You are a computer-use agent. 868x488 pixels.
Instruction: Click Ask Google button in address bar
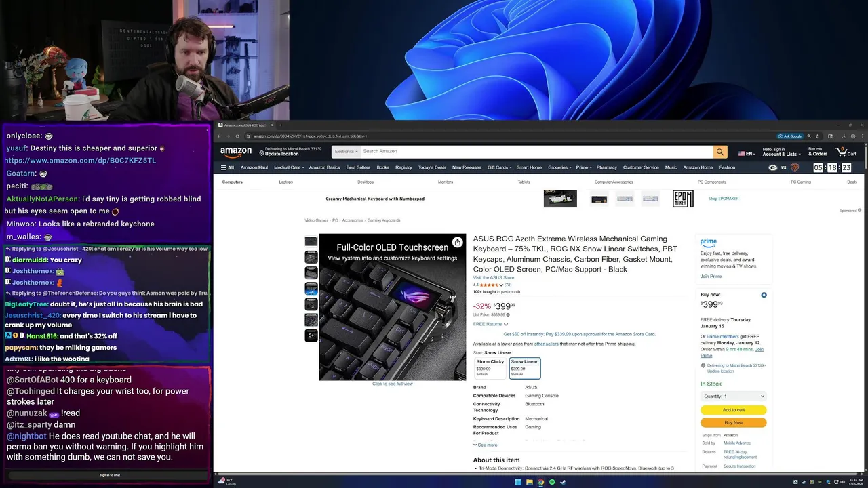click(790, 136)
